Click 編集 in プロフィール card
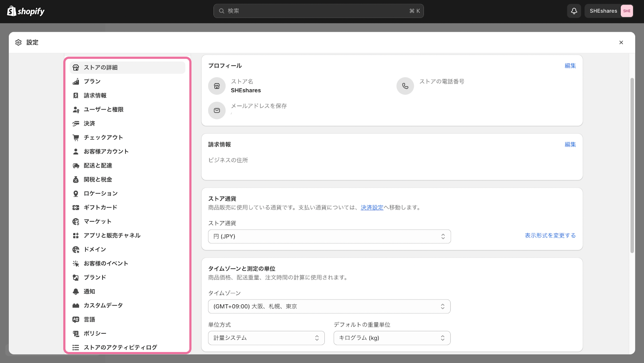Screen dimensions: 644x363 [x=570, y=66]
